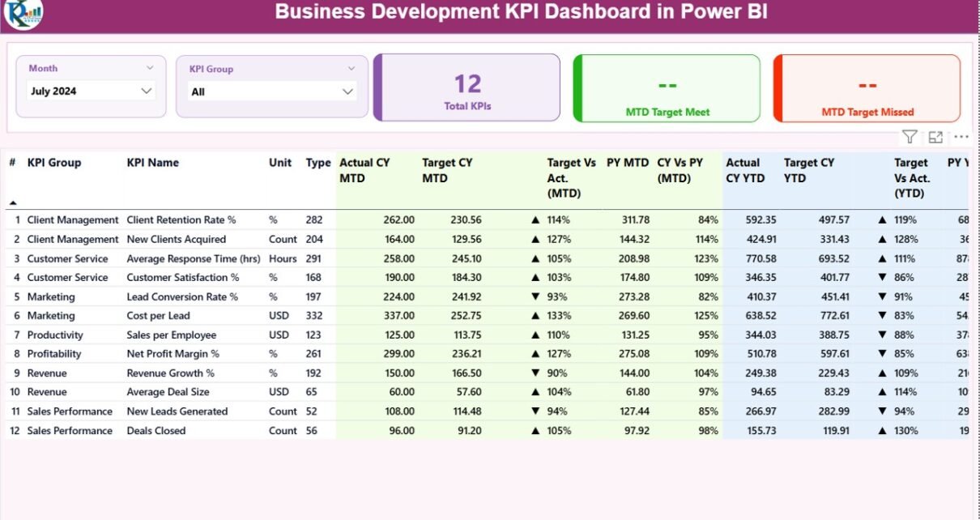Open the visual filter funnel icon
The height and width of the screenshot is (520, 980).
910,137
